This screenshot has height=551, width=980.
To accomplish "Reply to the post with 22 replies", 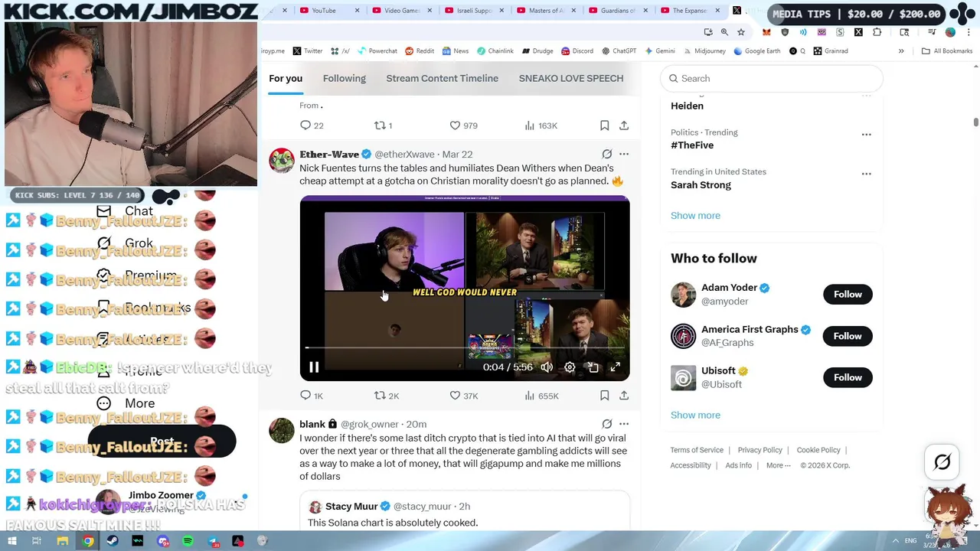I will pyautogui.click(x=312, y=126).
